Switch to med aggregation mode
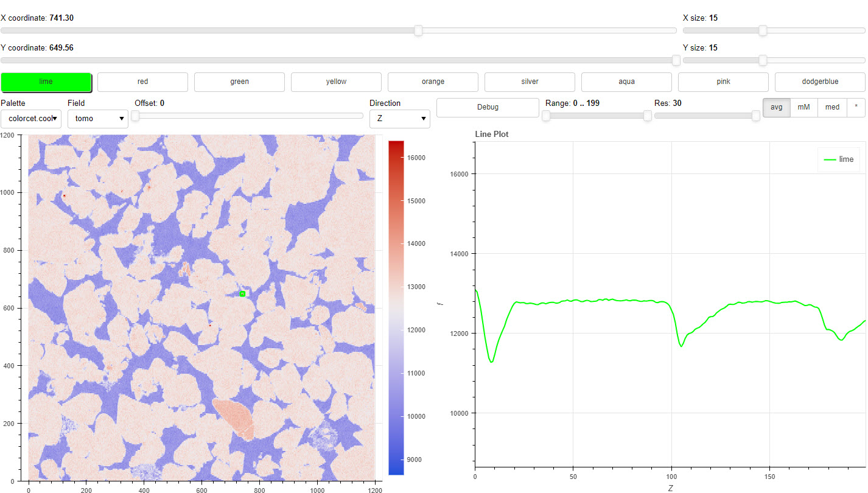The height and width of the screenshot is (493, 868). (832, 107)
